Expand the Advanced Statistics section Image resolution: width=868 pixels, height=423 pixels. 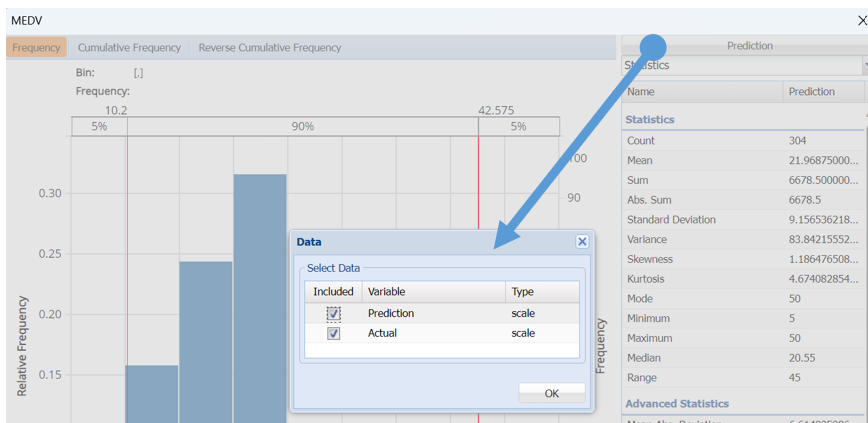point(677,404)
